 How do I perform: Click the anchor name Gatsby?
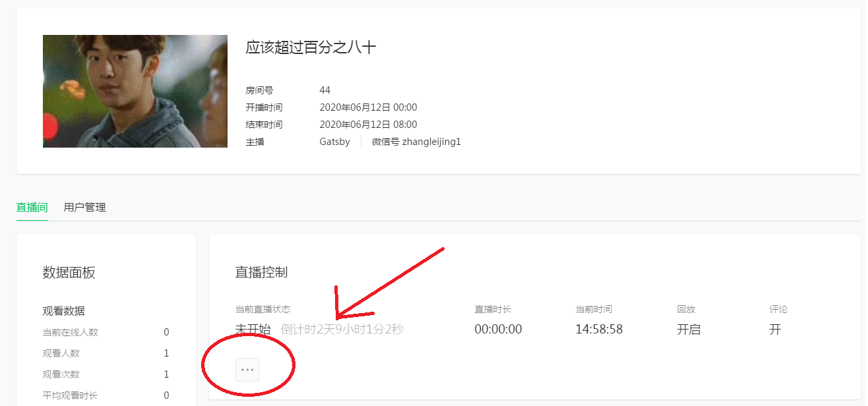(x=334, y=142)
